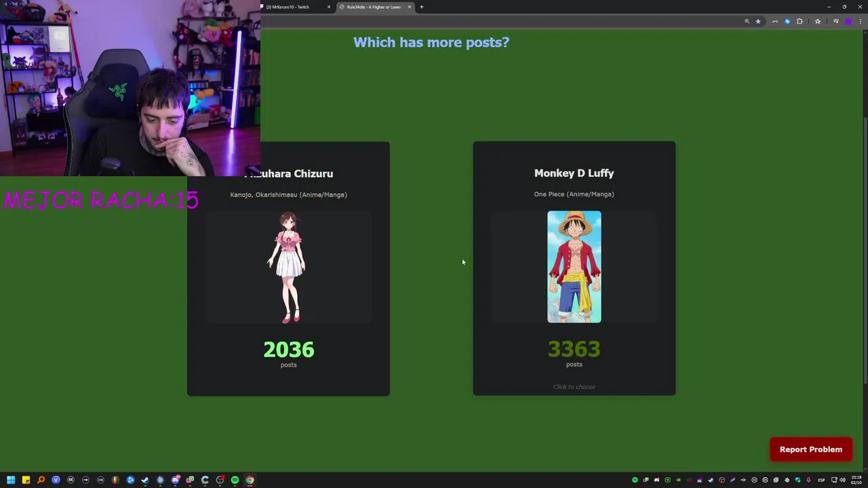Open Sticky Notes from taskbar
Screen dimensions: 868x488
click(x=26, y=480)
